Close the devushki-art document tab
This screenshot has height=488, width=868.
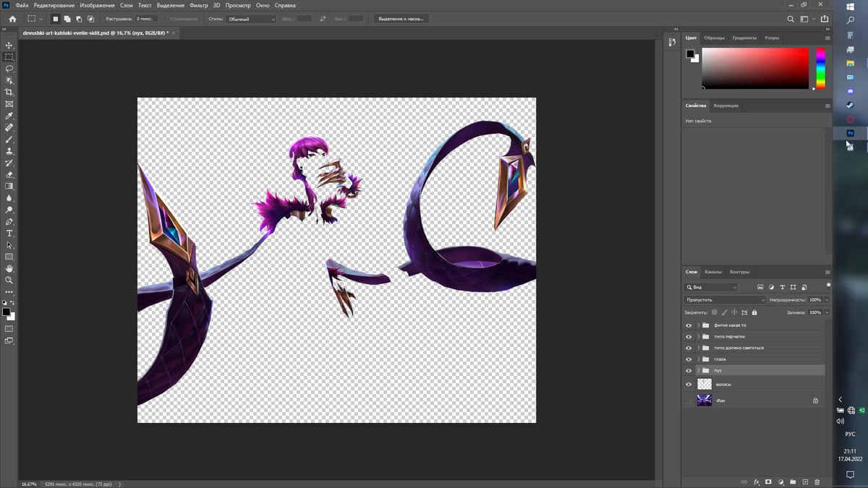(x=174, y=33)
